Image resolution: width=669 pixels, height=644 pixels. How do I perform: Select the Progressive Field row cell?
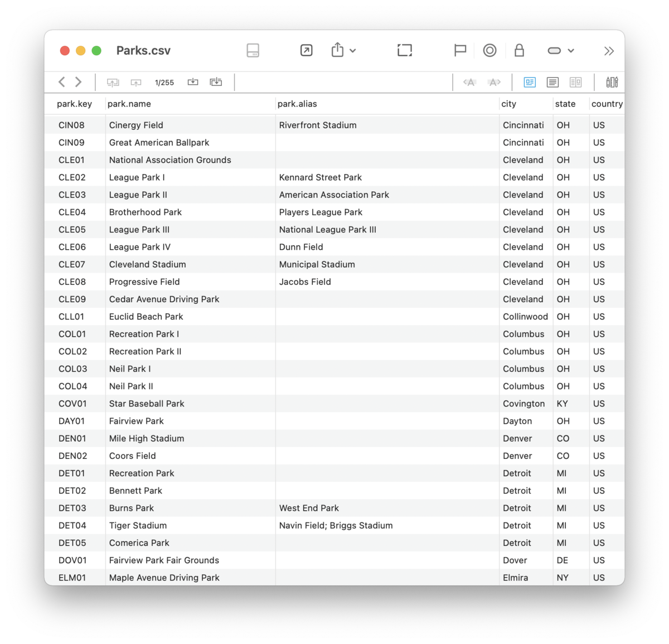144,282
